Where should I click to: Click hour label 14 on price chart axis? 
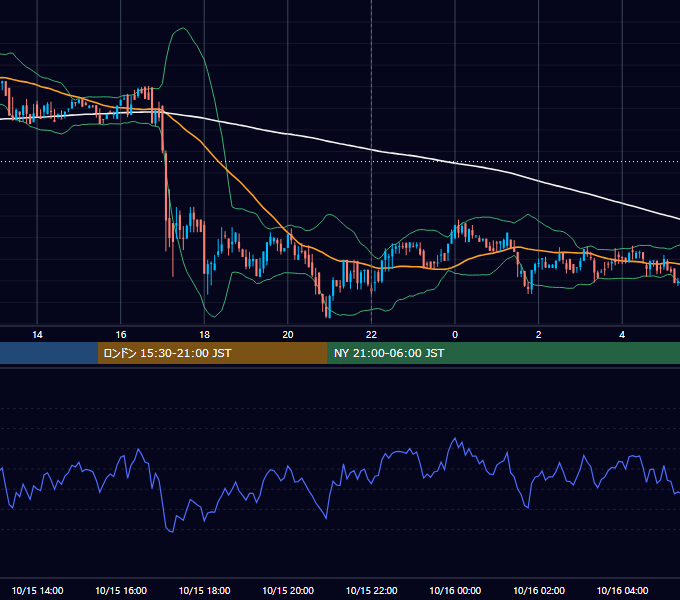click(x=37, y=335)
